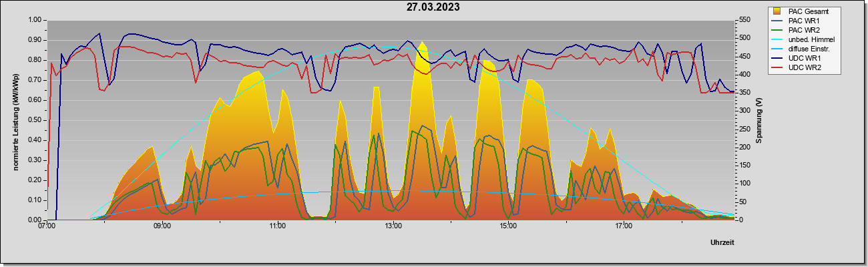Click the 1.00 left axis value
868x267 pixels.
pyautogui.click(x=35, y=20)
